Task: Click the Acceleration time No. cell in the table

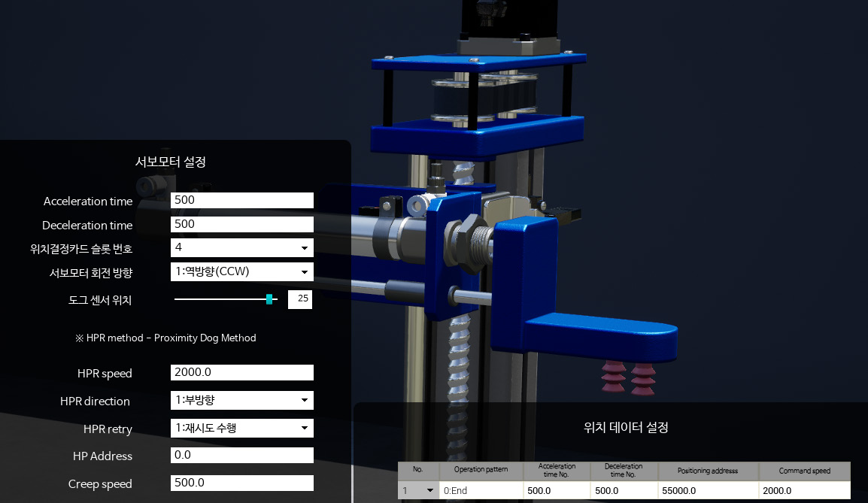Action: (557, 489)
